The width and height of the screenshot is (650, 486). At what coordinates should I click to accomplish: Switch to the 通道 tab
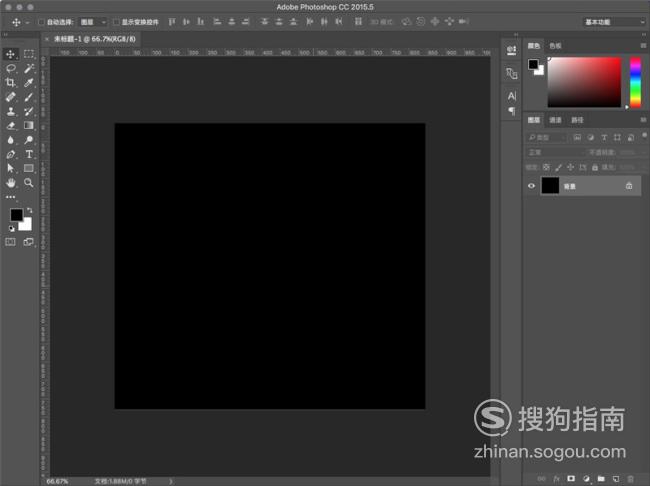(x=555, y=120)
